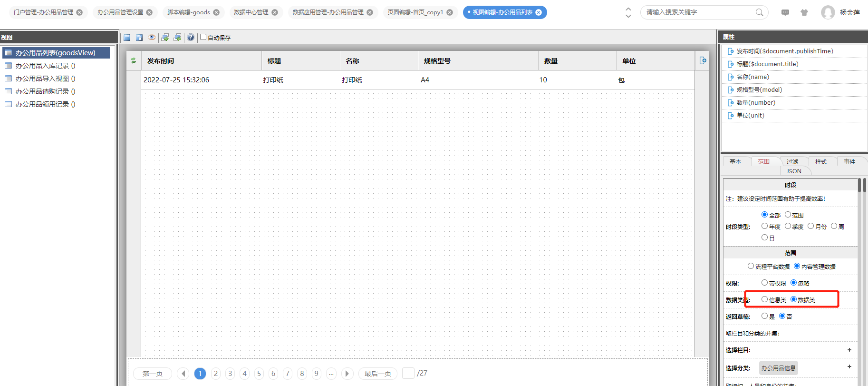Click the pagination ellipsis button
This screenshot has width=868, height=386.
coord(331,374)
